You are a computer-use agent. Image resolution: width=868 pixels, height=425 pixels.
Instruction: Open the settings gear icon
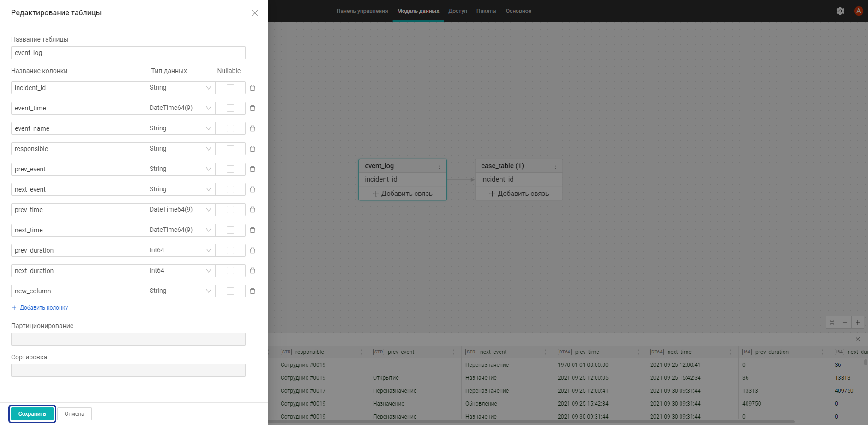point(840,11)
